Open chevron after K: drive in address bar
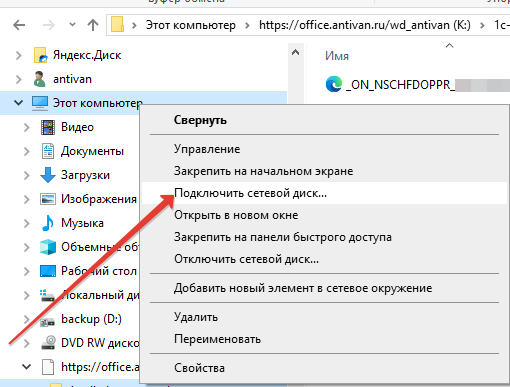This screenshot has width=510, height=387. pyautogui.click(x=482, y=25)
